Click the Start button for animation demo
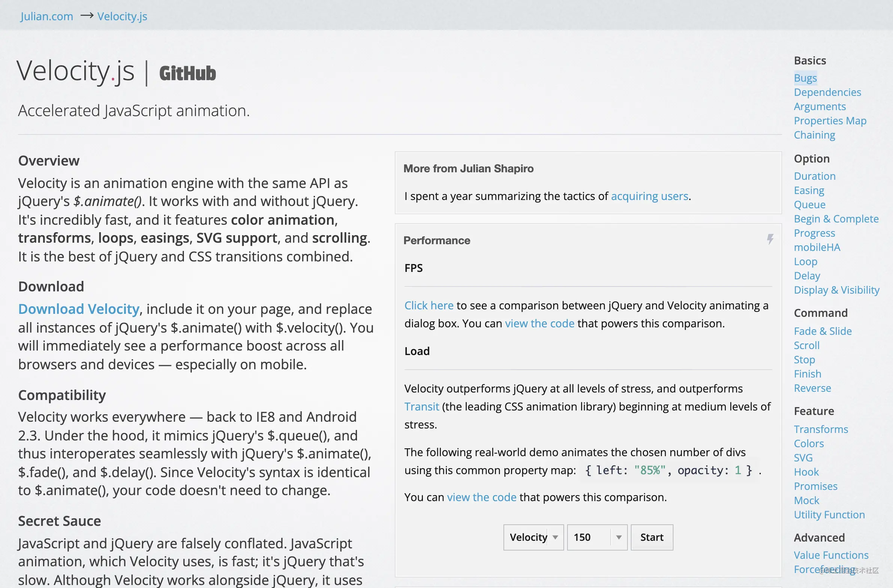893x588 pixels. click(x=651, y=536)
